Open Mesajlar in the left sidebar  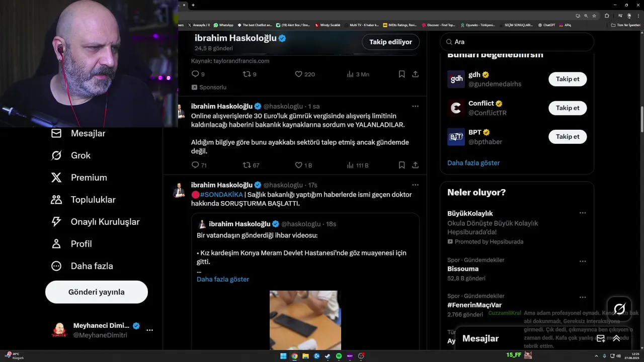78,133
